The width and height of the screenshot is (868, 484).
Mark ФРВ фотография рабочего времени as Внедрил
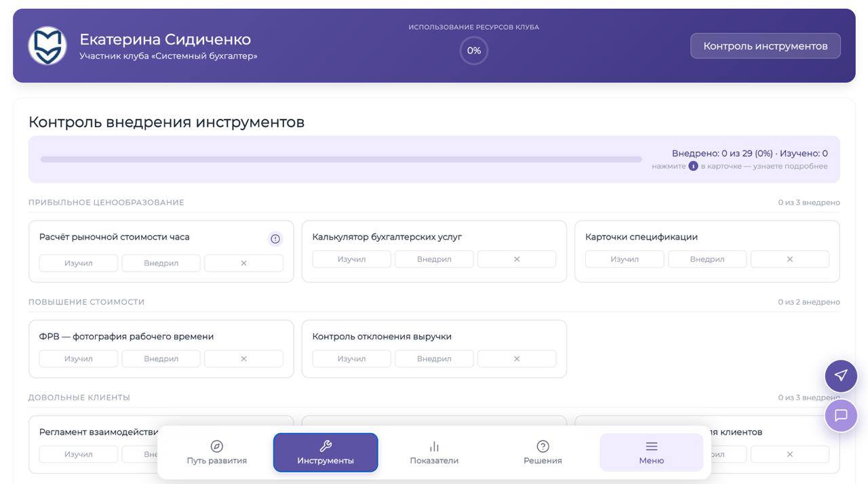point(161,358)
